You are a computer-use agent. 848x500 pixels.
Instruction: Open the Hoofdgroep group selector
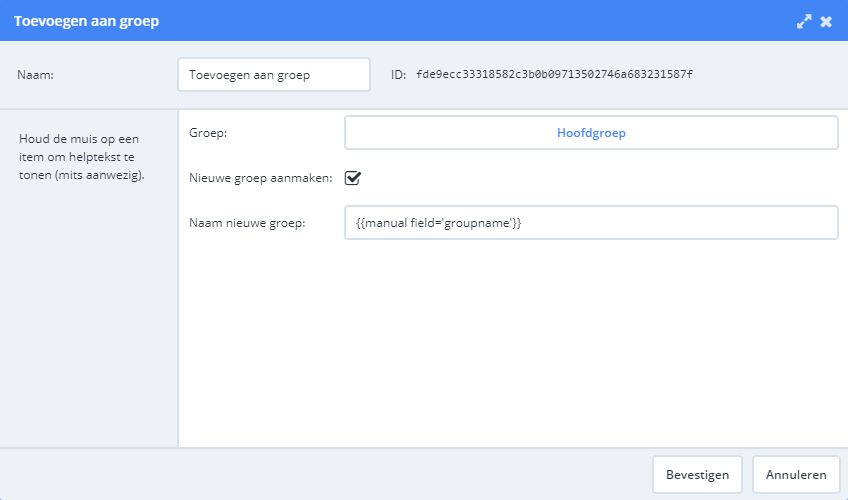pyautogui.click(x=591, y=132)
